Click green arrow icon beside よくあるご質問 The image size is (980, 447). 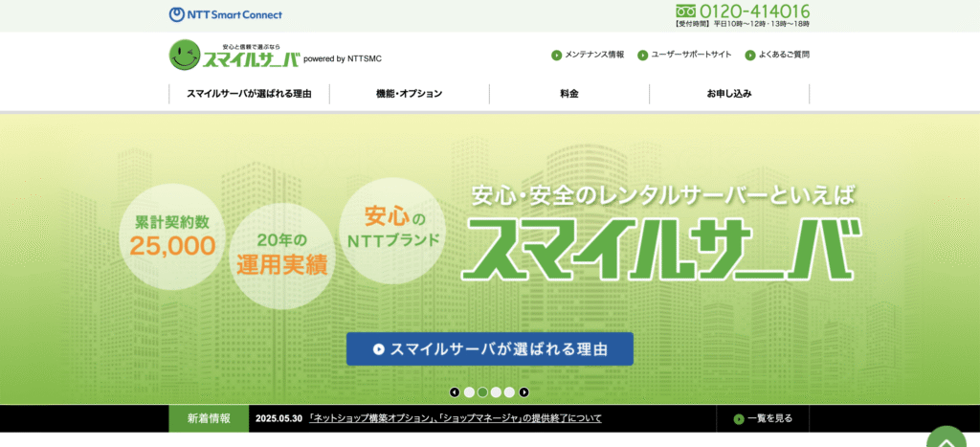coord(750,55)
